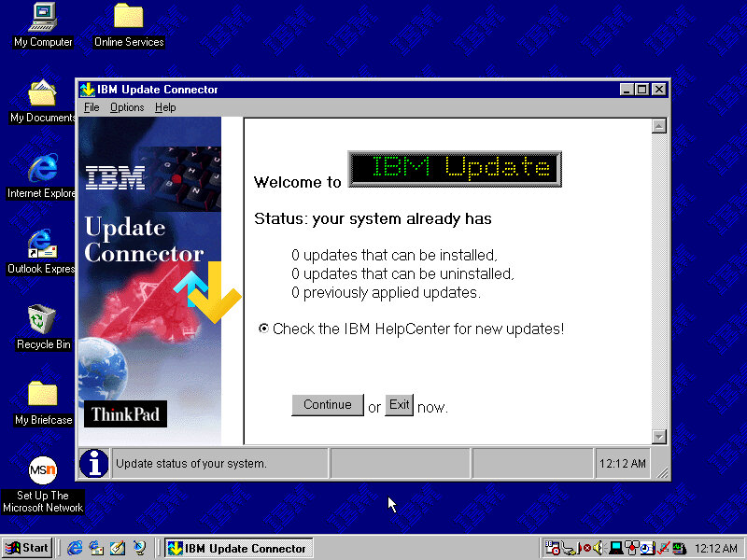Click the speaker volume tray icon

pyautogui.click(x=598, y=548)
